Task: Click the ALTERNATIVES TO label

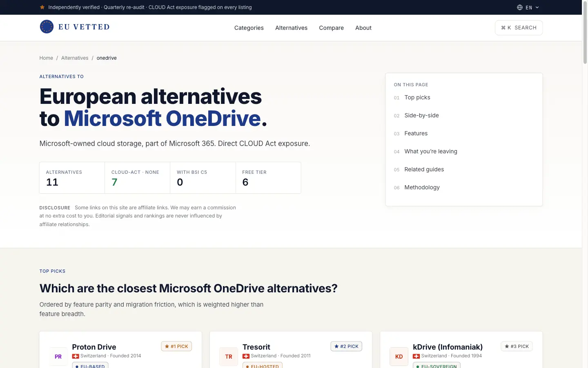Action: [x=62, y=76]
